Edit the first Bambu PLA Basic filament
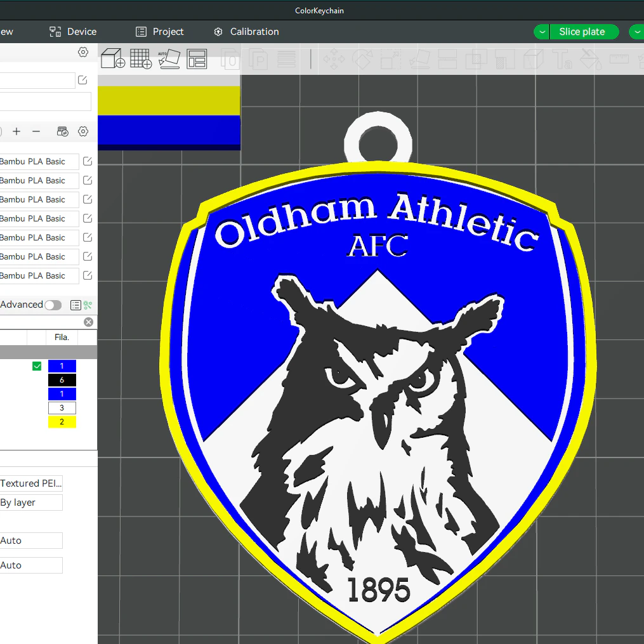 pos(88,162)
